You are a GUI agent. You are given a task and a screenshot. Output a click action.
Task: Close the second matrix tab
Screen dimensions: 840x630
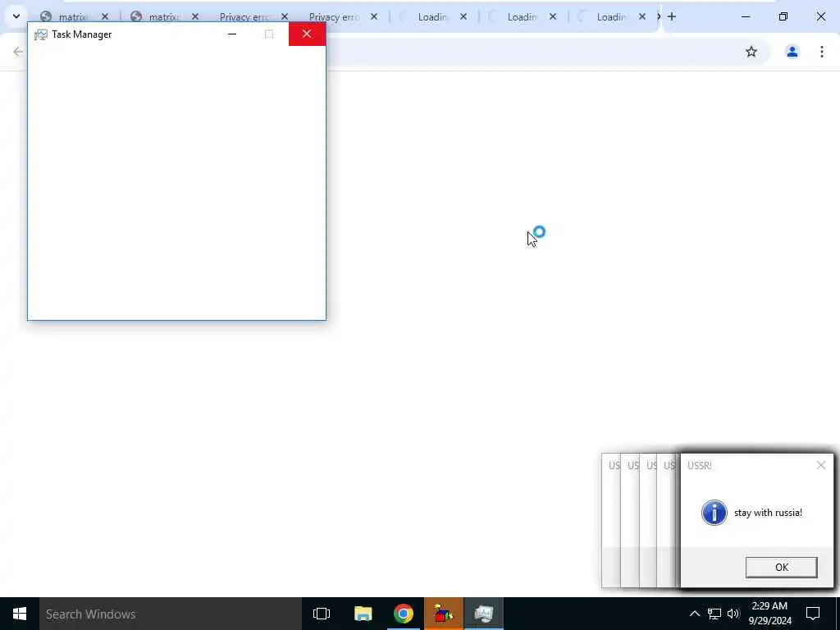tap(195, 16)
